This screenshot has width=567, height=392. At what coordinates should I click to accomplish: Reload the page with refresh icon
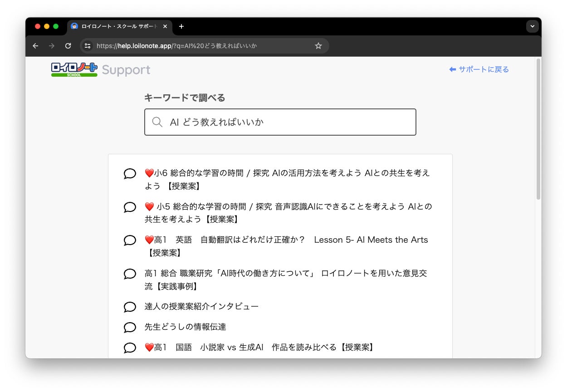click(x=68, y=46)
